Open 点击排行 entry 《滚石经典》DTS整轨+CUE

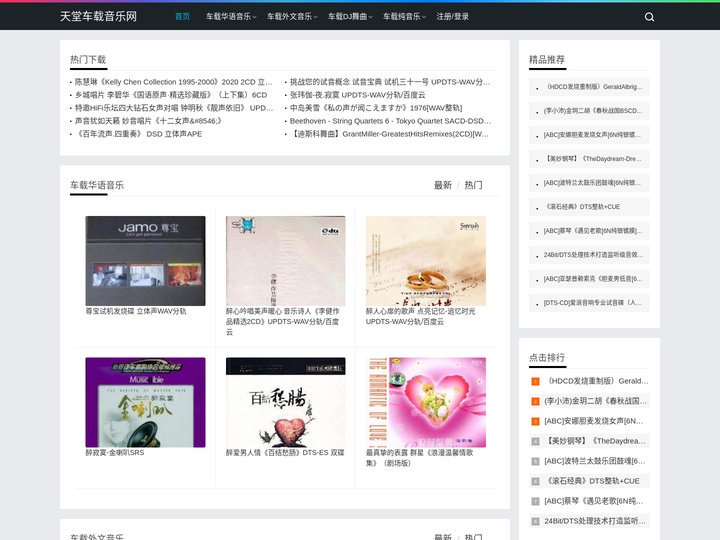(x=592, y=481)
